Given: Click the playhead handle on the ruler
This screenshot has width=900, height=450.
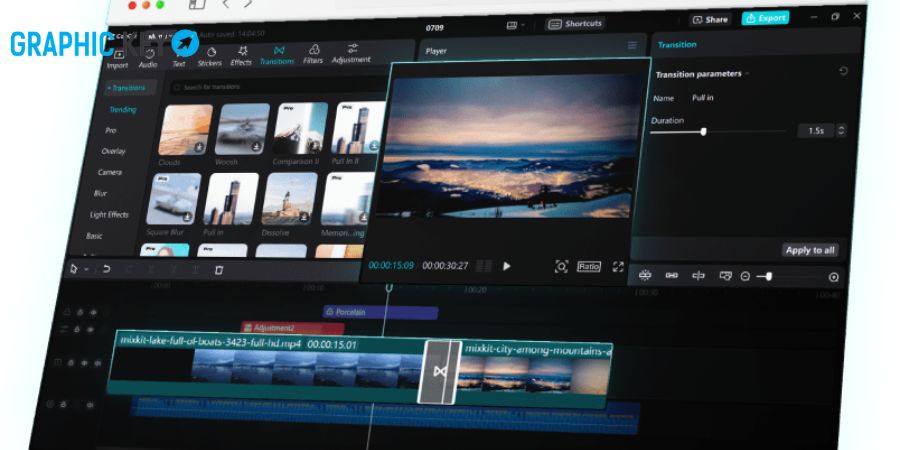Looking at the screenshot, I should (x=389, y=288).
